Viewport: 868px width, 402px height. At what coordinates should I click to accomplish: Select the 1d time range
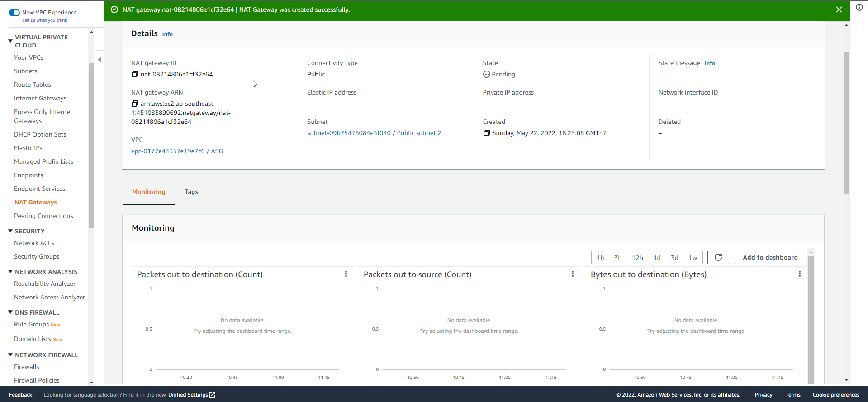pos(657,258)
